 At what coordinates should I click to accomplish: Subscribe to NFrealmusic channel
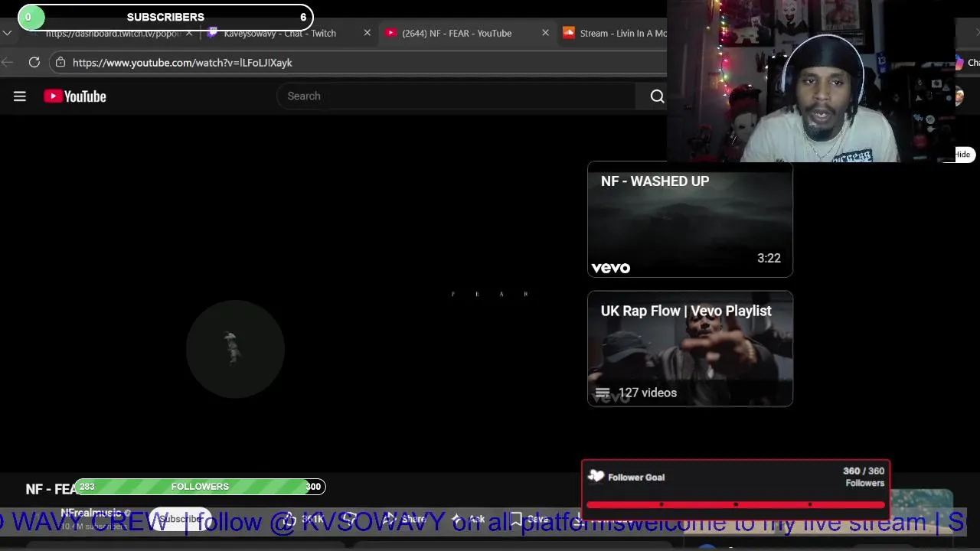180,519
